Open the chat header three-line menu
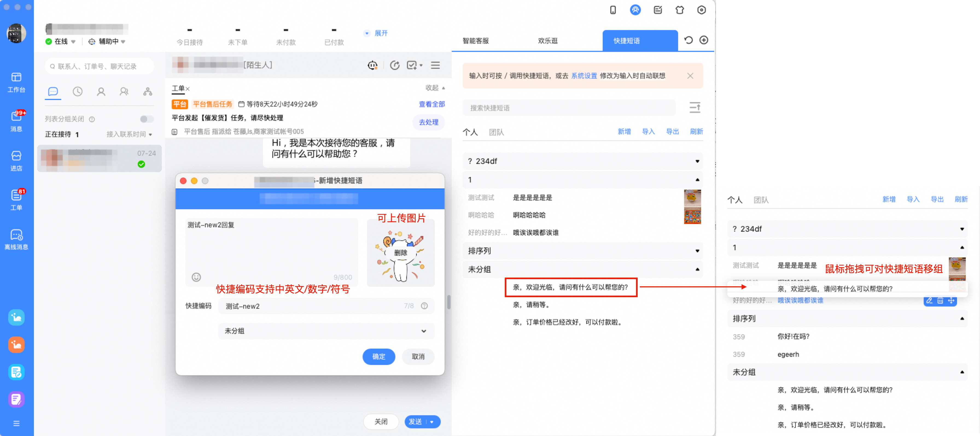 (x=435, y=65)
